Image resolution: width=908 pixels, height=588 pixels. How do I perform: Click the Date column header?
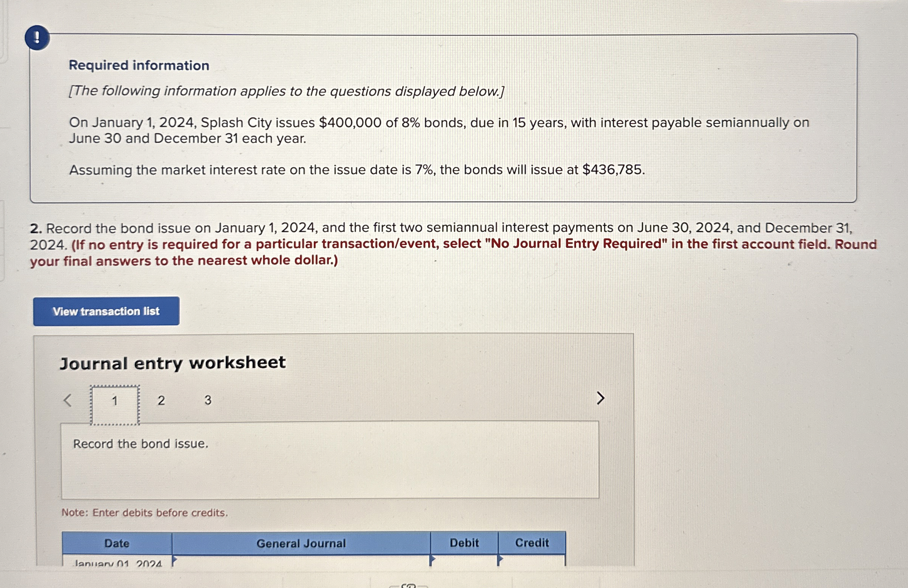117,543
